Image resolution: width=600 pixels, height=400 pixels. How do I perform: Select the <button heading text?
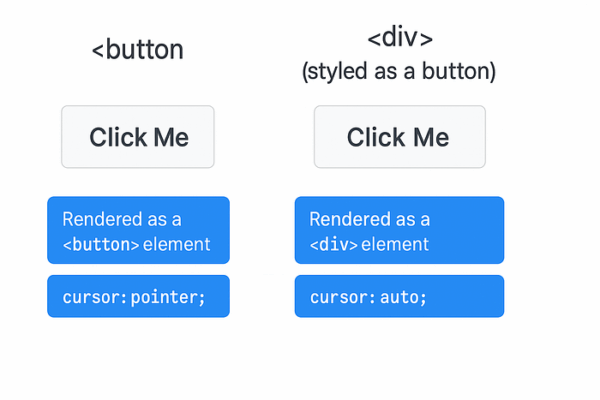tap(138, 50)
